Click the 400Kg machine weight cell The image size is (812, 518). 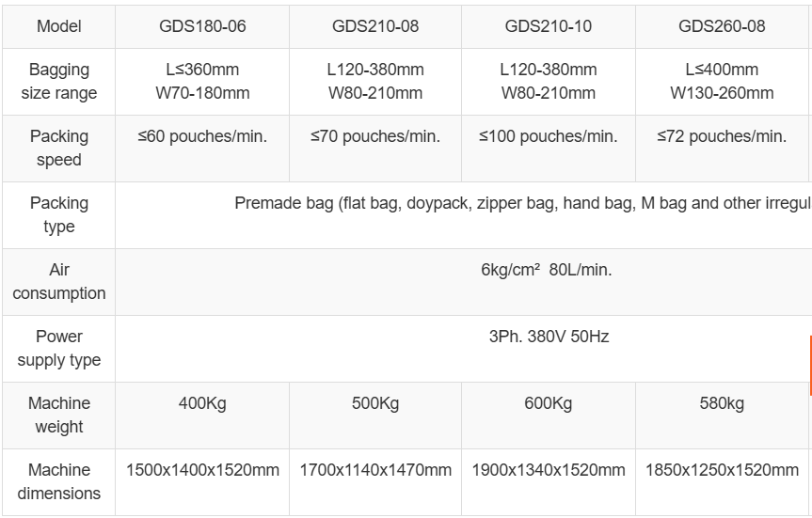coord(202,404)
